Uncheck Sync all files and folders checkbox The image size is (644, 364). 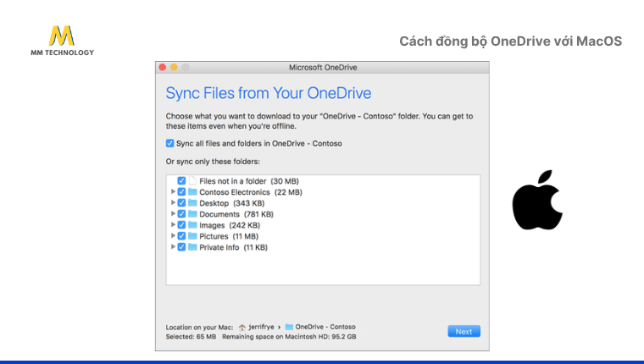(x=169, y=143)
